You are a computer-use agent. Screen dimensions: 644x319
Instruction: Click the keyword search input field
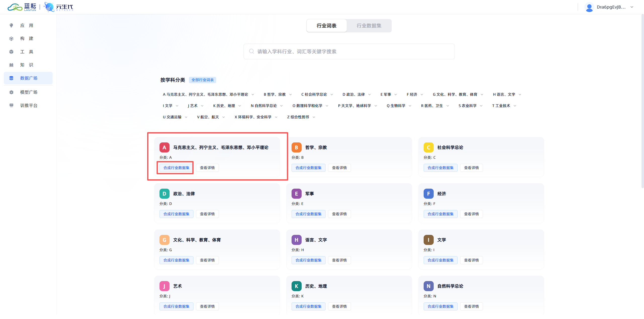pyautogui.click(x=349, y=51)
